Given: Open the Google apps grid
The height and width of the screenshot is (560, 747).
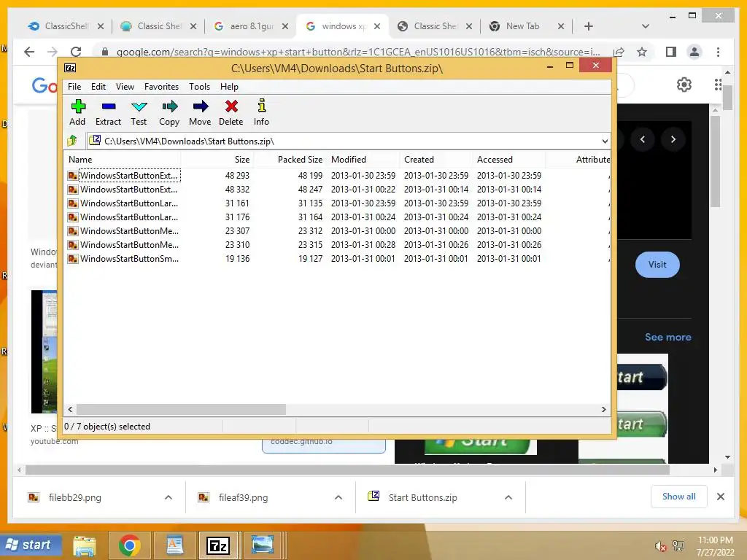Looking at the screenshot, I should coord(718,85).
